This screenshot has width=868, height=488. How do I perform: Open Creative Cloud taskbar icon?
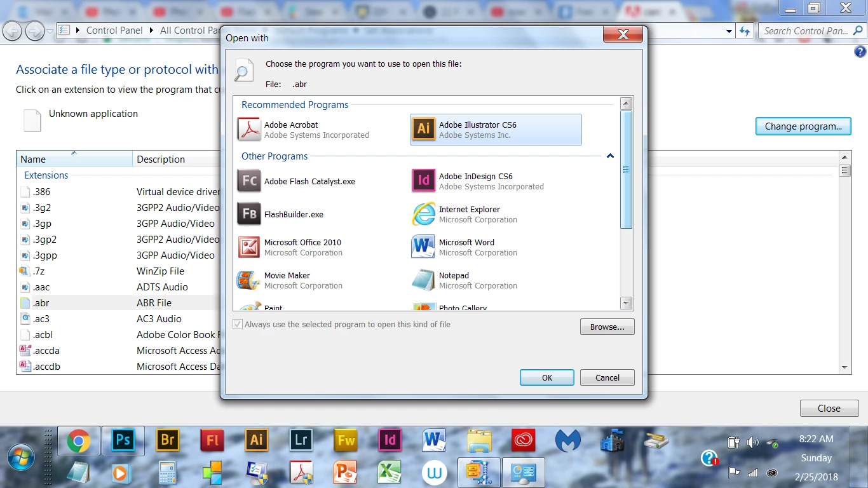click(524, 440)
